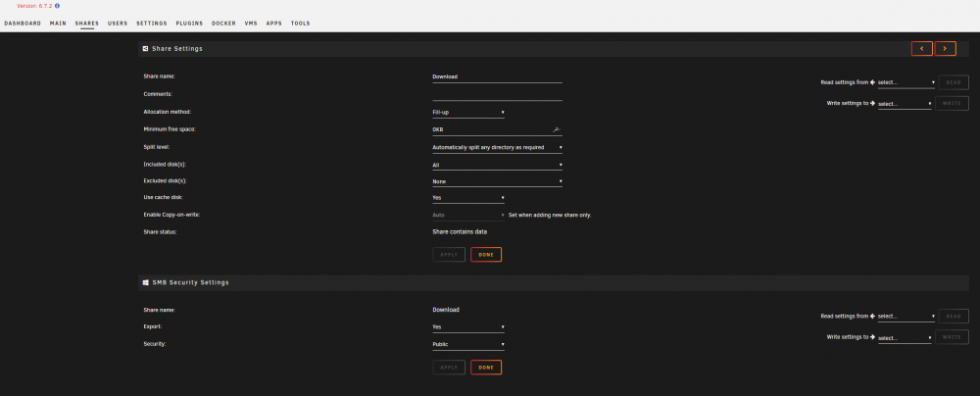Open Split level dropdown
Image resolution: width=980 pixels, height=396 pixels.
498,148
